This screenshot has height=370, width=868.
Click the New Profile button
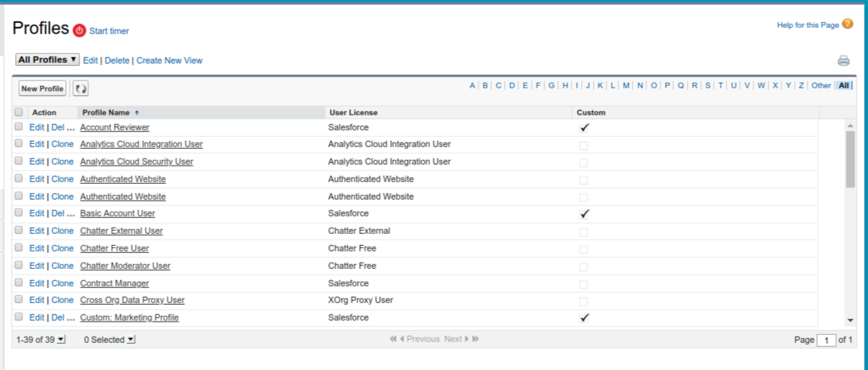tap(42, 88)
